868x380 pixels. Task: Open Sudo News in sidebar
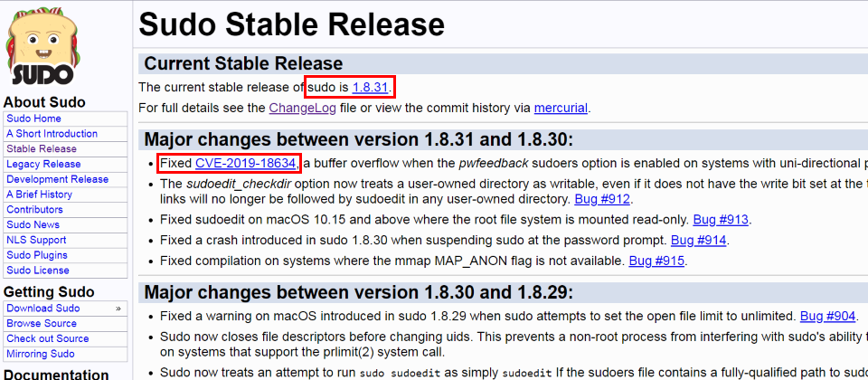click(x=33, y=225)
